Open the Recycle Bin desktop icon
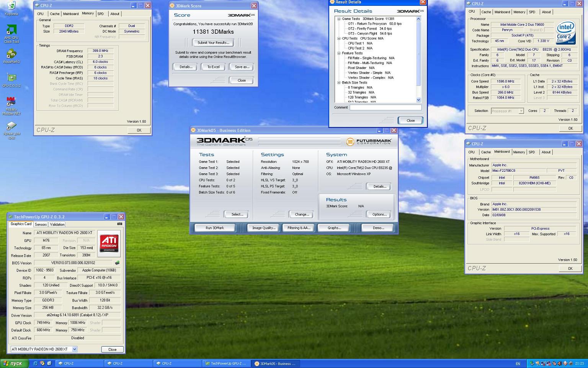Screen dimensions: 588x368 pos(11,8)
